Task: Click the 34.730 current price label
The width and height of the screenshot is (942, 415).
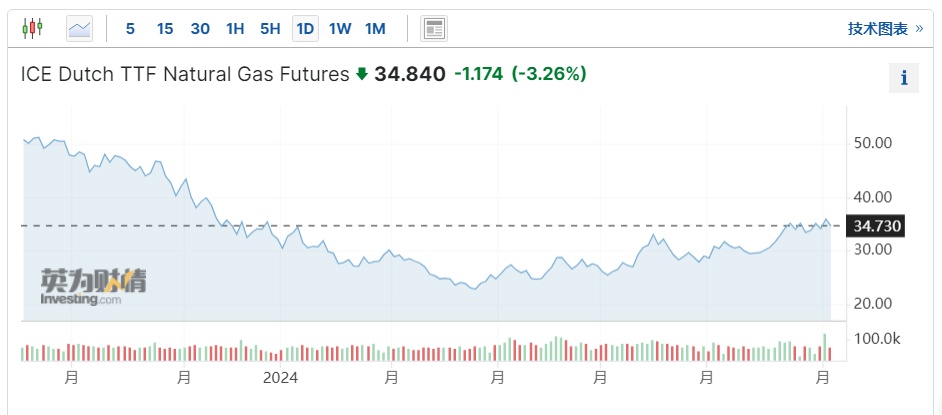Action: 876,227
